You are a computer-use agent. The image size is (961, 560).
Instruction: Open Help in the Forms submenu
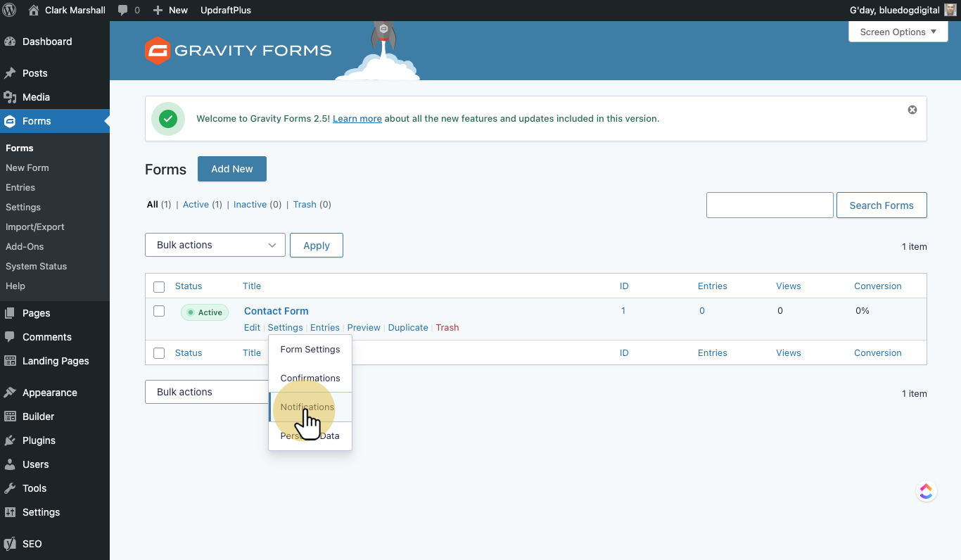click(x=15, y=286)
